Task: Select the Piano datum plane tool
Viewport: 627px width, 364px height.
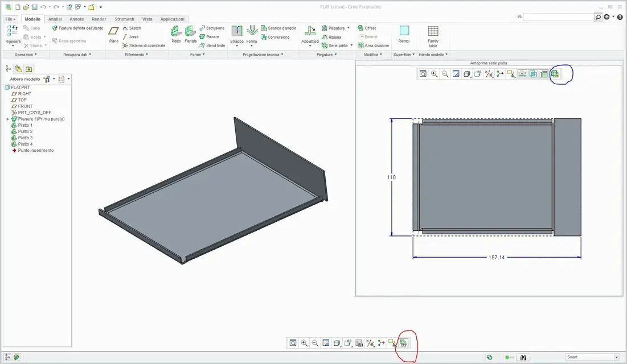Action: (113, 31)
